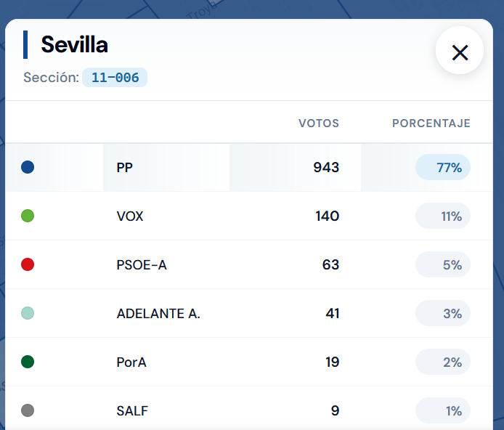Click the 5% badge for PSOE-A

443,264
